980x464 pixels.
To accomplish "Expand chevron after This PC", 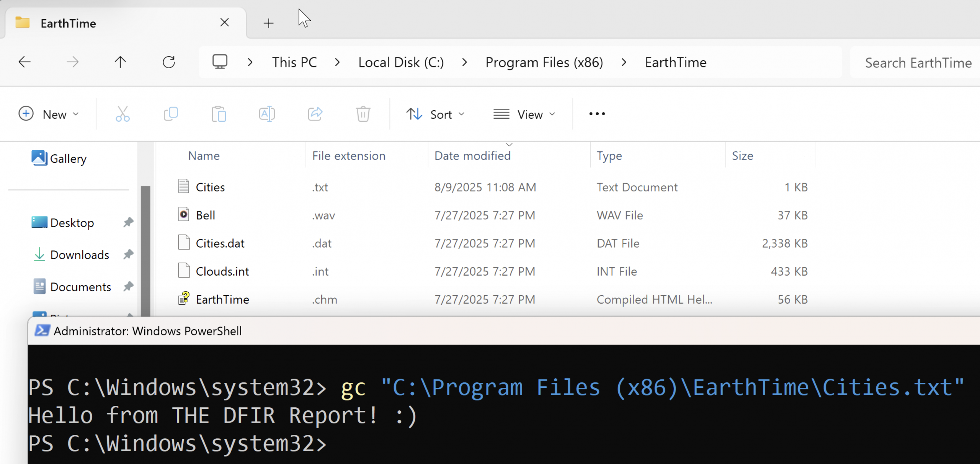I will pyautogui.click(x=337, y=62).
